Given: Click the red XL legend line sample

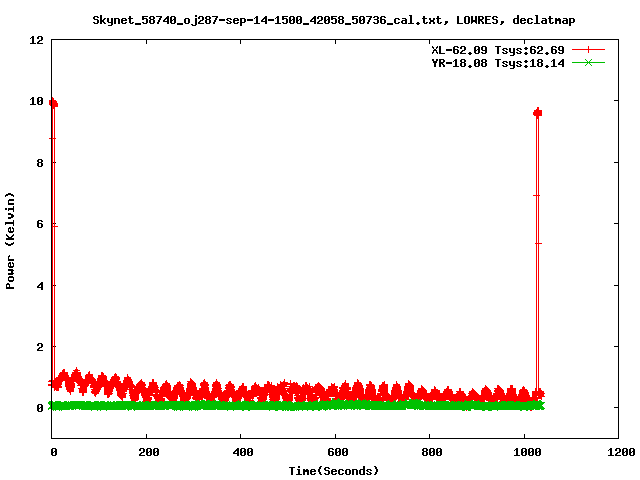Looking at the screenshot, I should pyautogui.click(x=588, y=50).
